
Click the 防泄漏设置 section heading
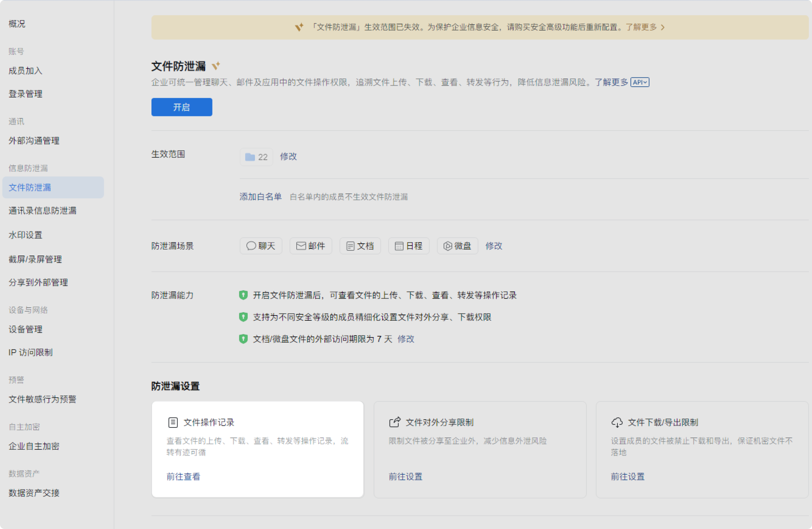pyautogui.click(x=175, y=386)
